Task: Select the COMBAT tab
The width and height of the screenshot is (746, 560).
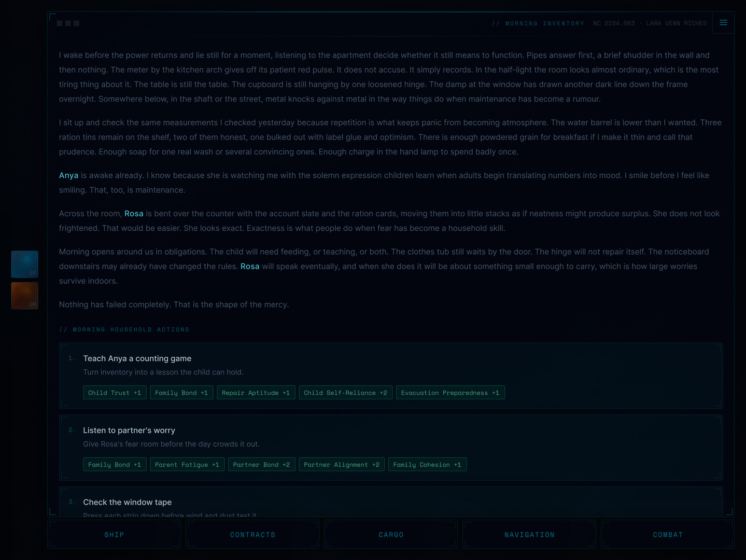Action: point(668,535)
